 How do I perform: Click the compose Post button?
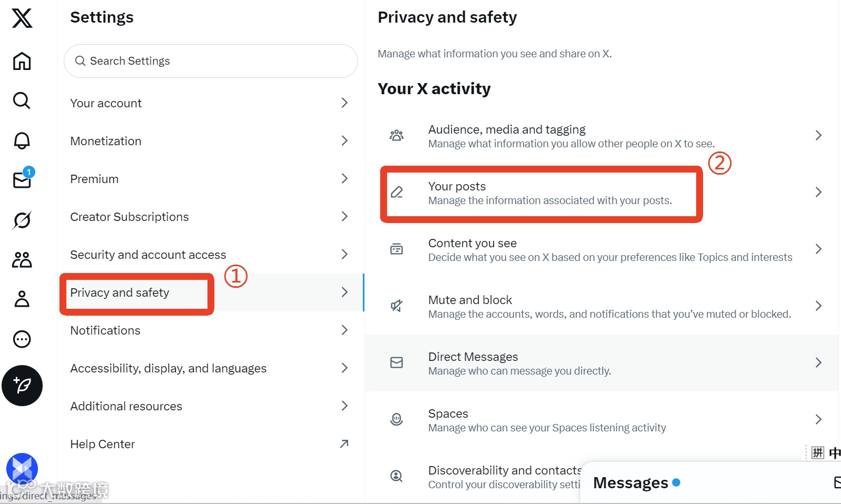(x=22, y=386)
